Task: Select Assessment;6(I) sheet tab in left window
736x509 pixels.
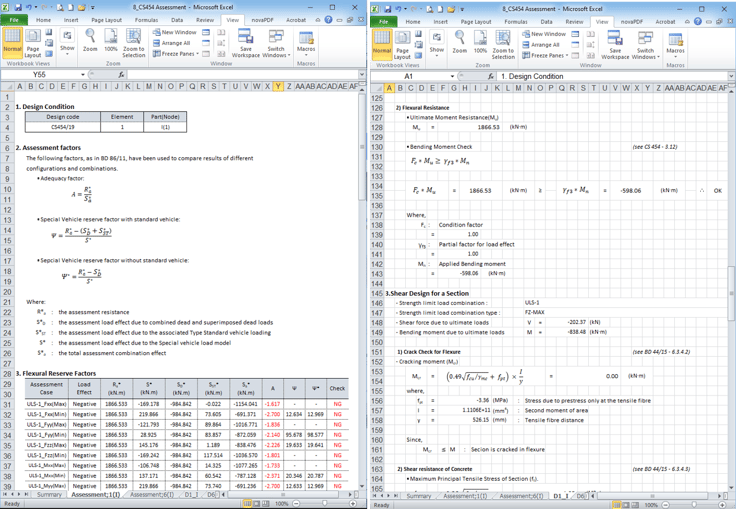Action: coord(152,494)
